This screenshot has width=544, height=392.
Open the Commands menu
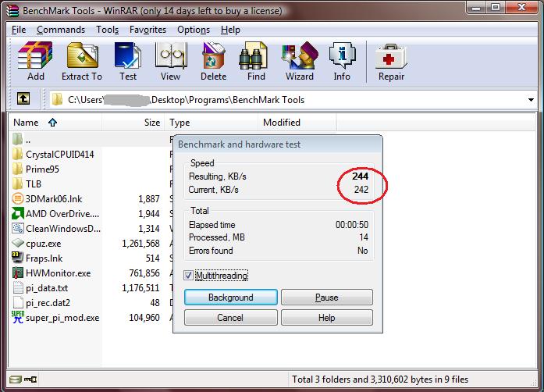click(x=61, y=30)
